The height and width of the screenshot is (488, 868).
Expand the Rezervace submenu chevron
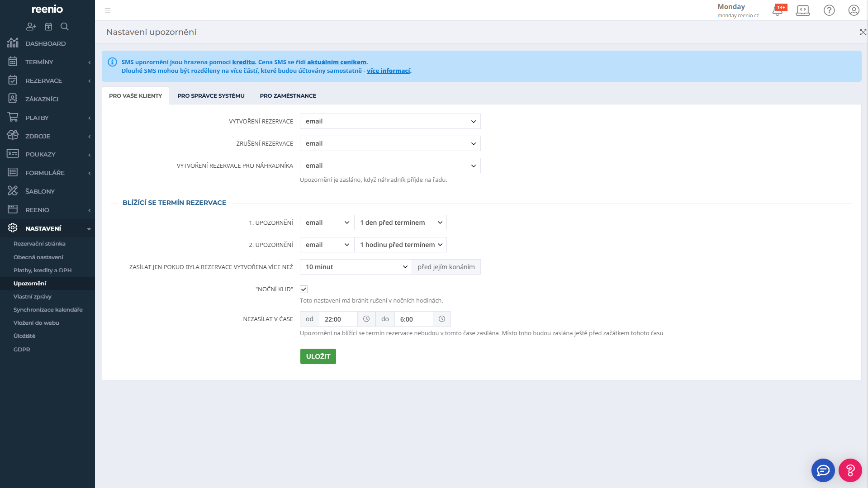tap(89, 81)
